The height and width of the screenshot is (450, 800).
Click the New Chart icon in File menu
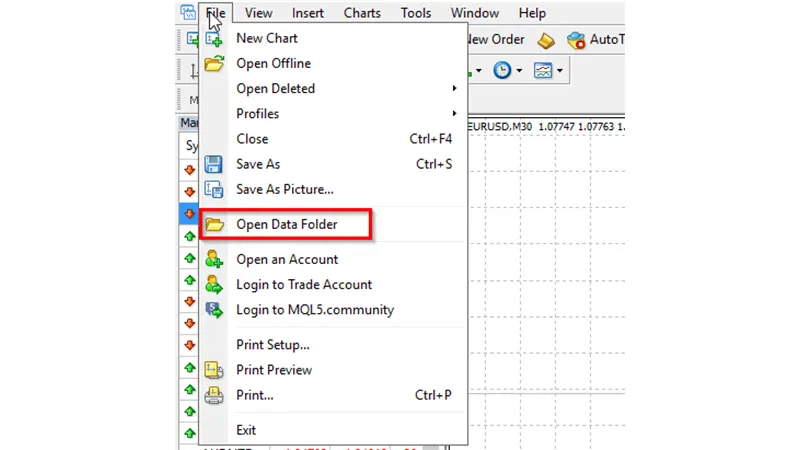[214, 39]
